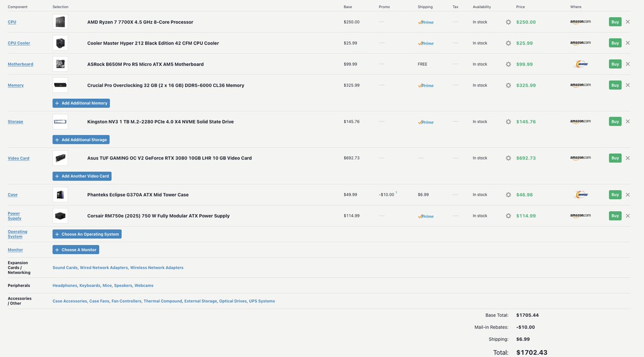Remove the ASRock B650M motherboard
The height and width of the screenshot is (357, 644).
click(628, 64)
